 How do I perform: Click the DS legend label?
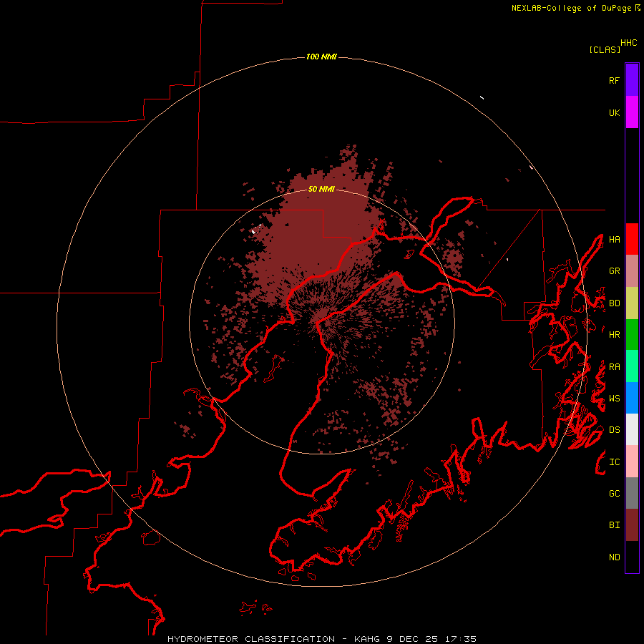pyautogui.click(x=614, y=430)
